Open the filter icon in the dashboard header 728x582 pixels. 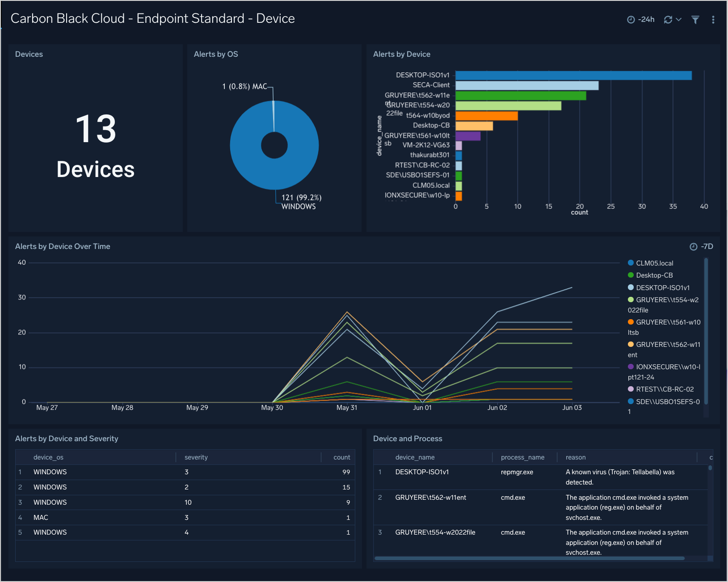point(694,20)
